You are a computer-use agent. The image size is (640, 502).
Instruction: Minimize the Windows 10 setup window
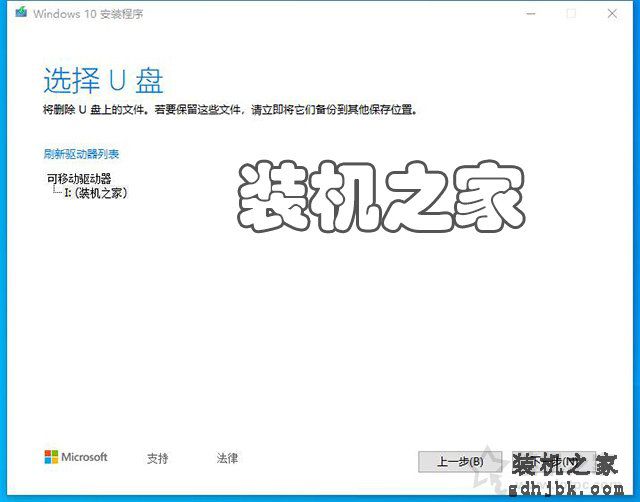pos(531,13)
